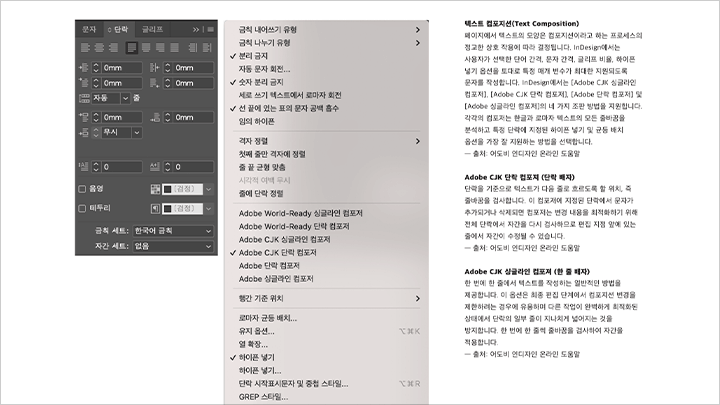Select the align left paragraph icon
The image size is (720, 405).
(x=85, y=47)
